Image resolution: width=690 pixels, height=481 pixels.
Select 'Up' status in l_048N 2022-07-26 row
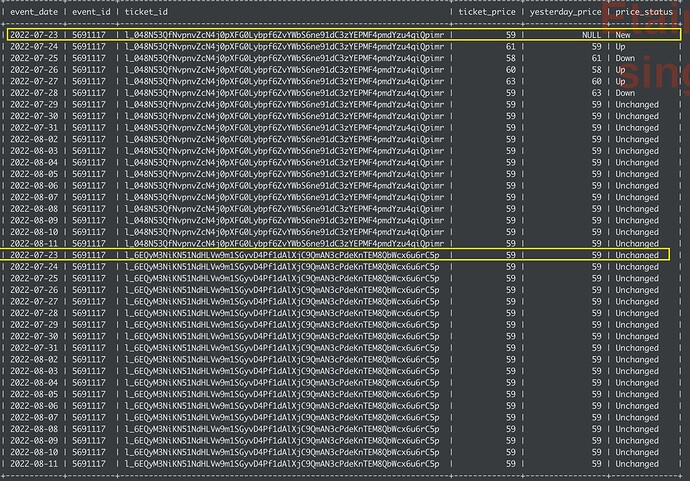(x=620, y=70)
